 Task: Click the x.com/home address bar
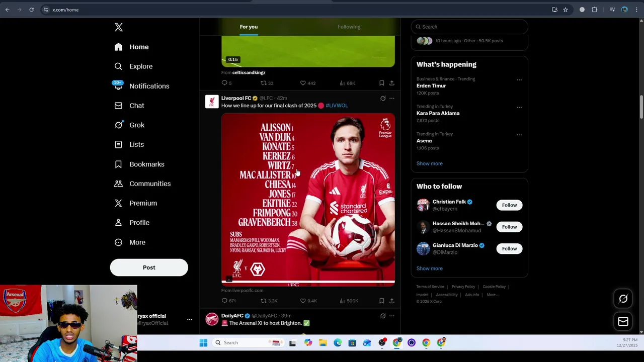coord(297,10)
